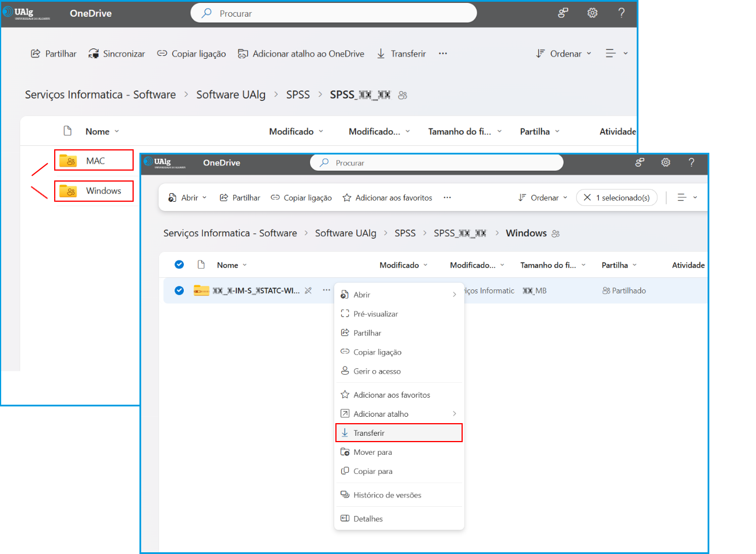
Task: Select Transferir in the context menu
Action: 369,433
